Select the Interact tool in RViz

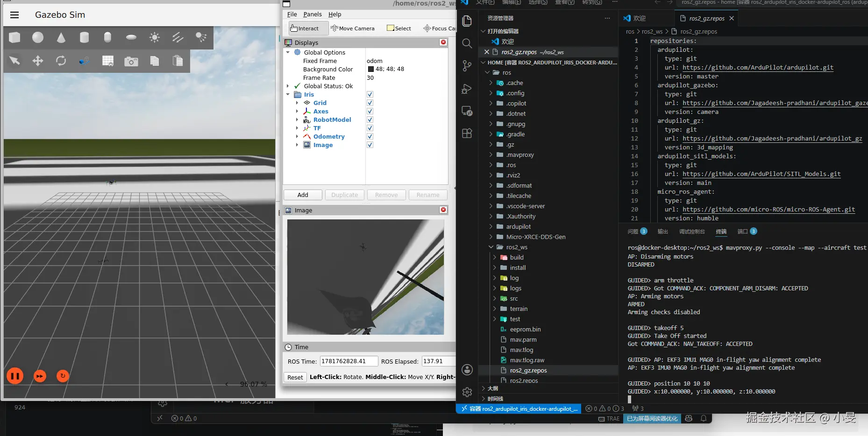[x=308, y=28]
